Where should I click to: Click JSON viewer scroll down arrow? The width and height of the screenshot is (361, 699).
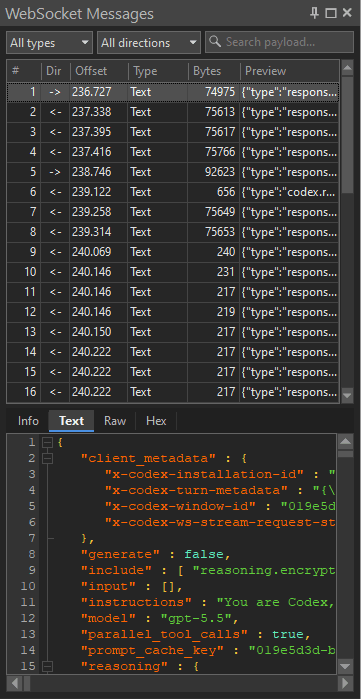[x=346, y=666]
